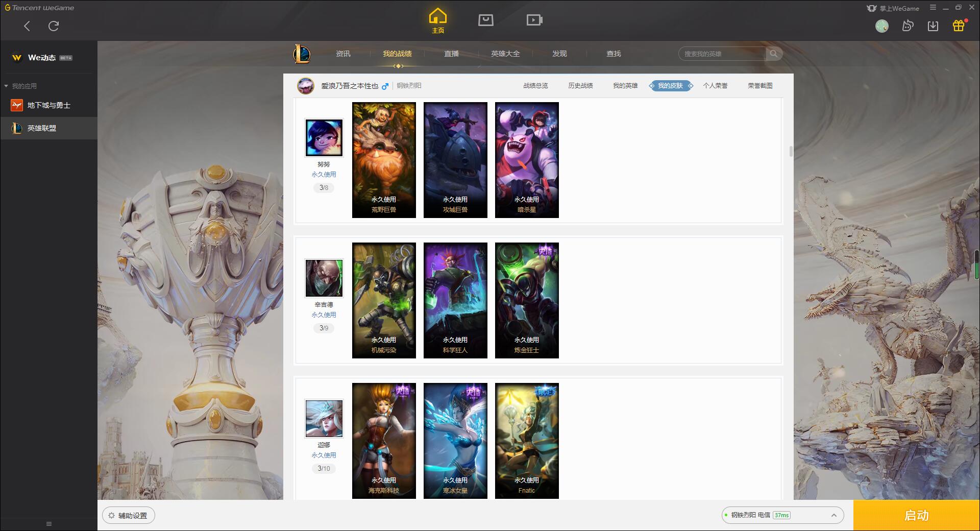
Task: Switch to 荣誉截图 subtab
Action: click(760, 86)
